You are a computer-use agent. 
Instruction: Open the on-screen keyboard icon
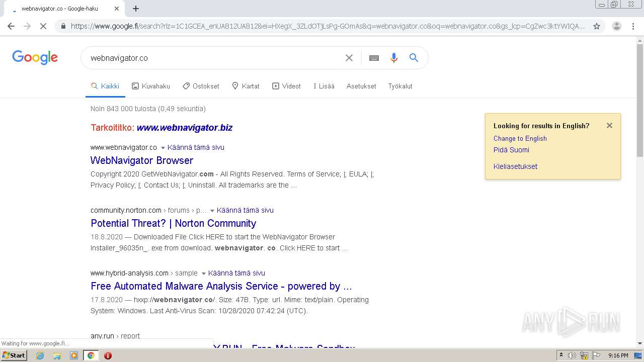(374, 58)
